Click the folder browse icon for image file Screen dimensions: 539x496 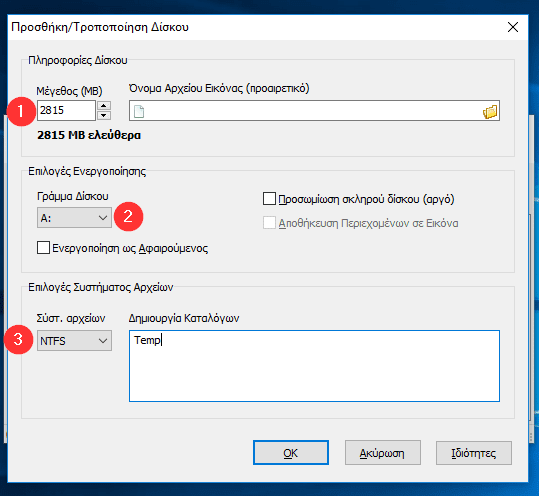tap(490, 111)
